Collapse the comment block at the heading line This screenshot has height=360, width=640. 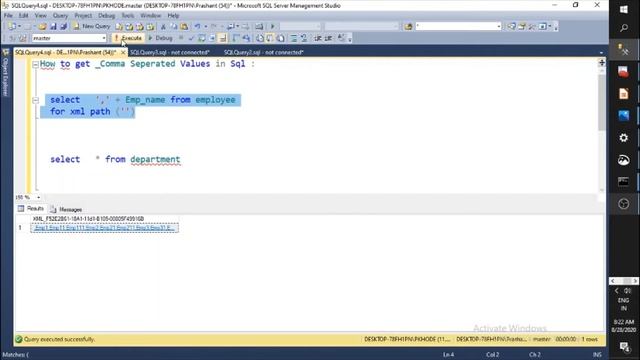tap(36, 64)
